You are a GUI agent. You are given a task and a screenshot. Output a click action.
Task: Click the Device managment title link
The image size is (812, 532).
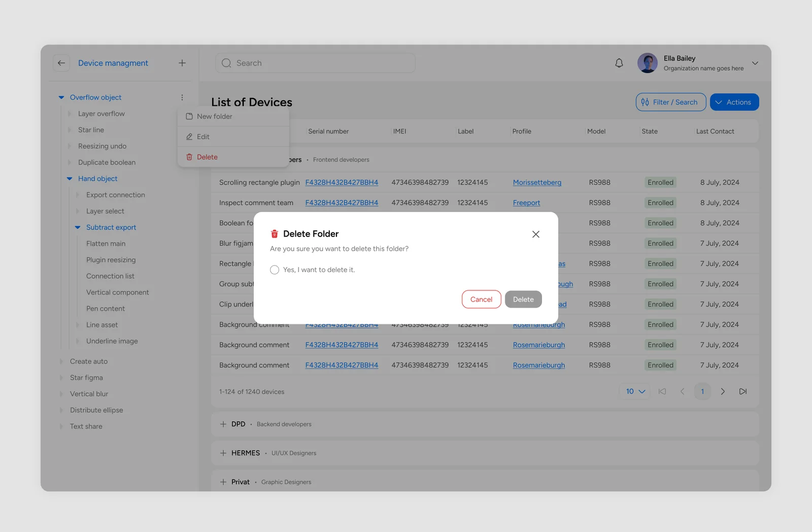113,63
